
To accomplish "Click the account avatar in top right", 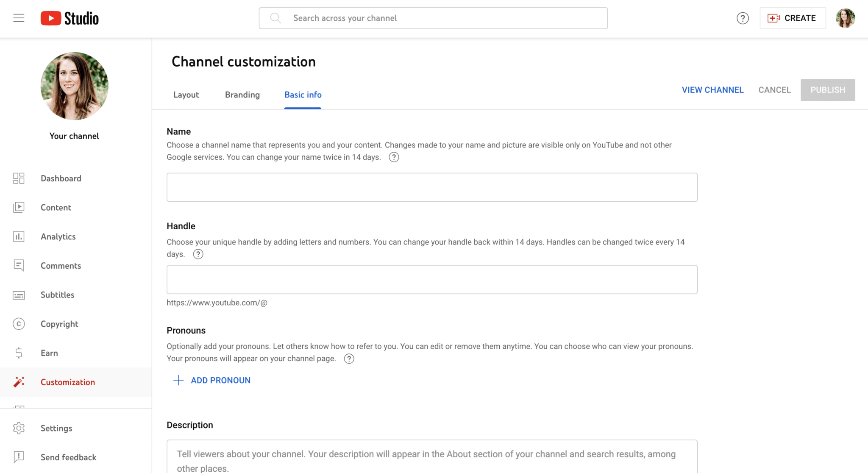I will coord(845,18).
